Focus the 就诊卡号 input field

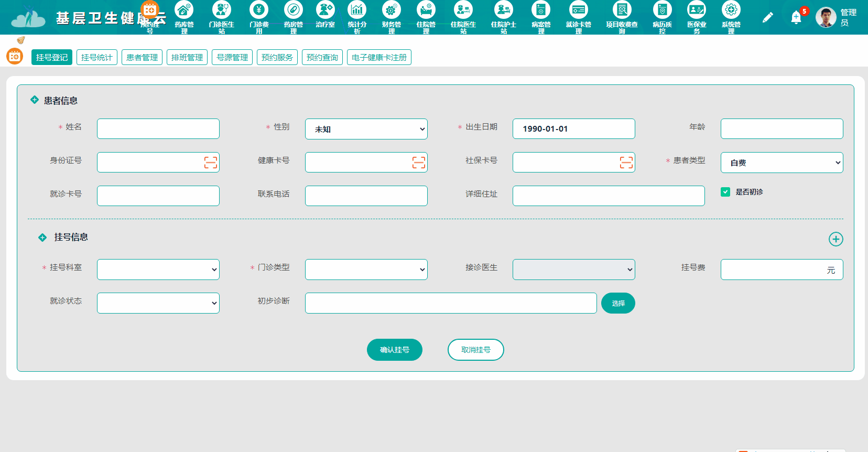158,196
